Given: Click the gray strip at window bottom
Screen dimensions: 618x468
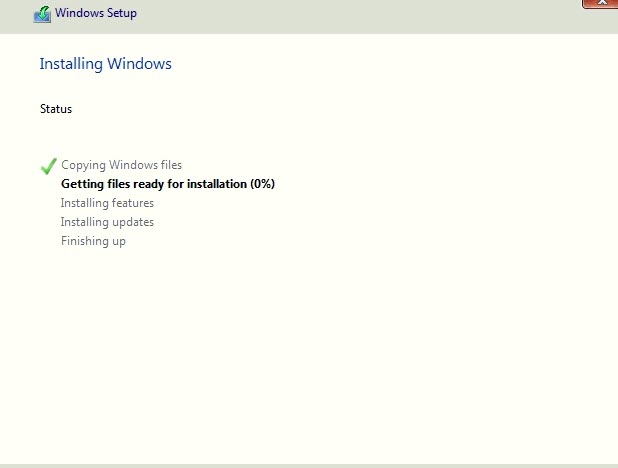Looking at the screenshot, I should (x=309, y=465).
